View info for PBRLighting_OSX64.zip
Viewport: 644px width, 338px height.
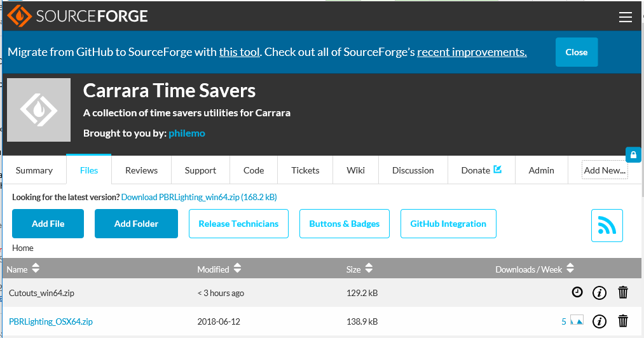pyautogui.click(x=599, y=321)
